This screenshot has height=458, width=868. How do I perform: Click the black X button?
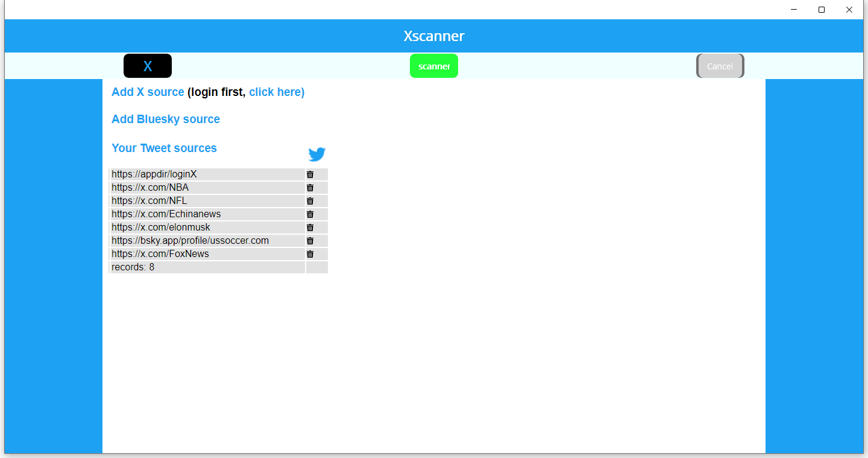pos(148,66)
